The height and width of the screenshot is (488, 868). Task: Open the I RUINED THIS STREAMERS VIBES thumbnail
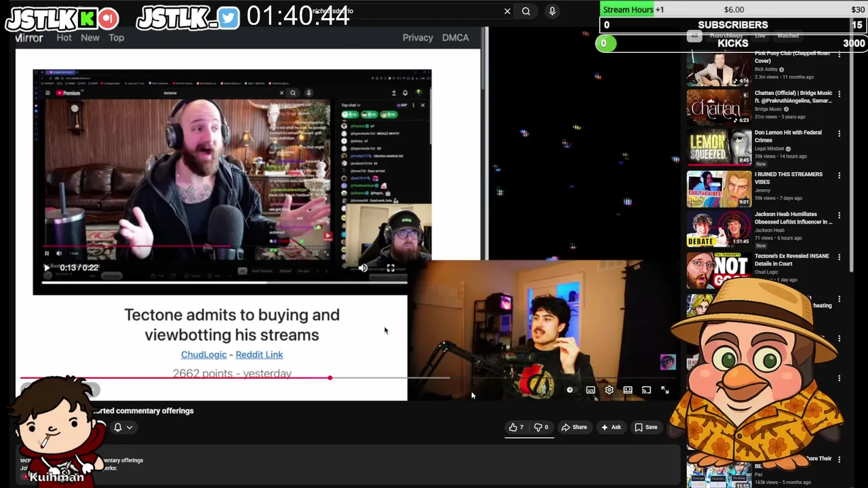pos(719,188)
